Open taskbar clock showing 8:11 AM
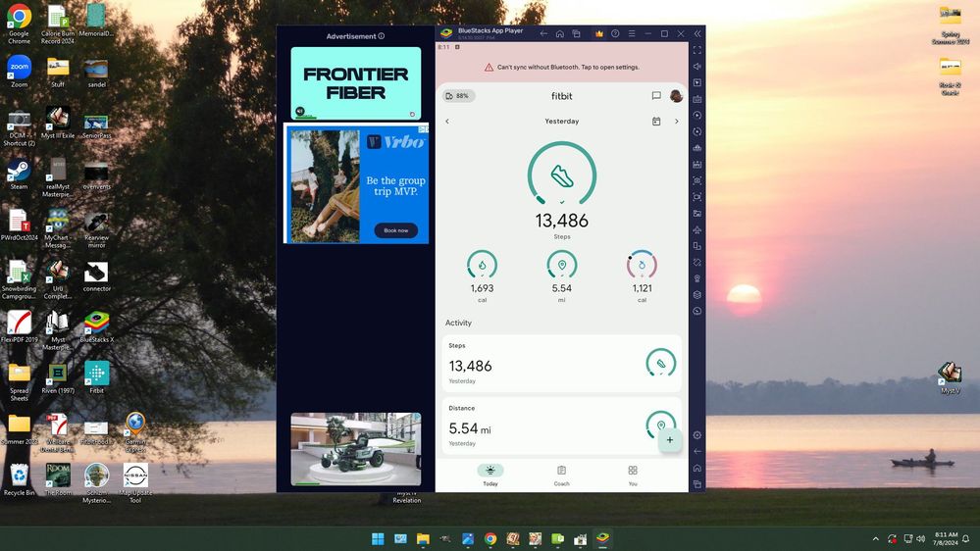The image size is (980, 551). tap(946, 538)
